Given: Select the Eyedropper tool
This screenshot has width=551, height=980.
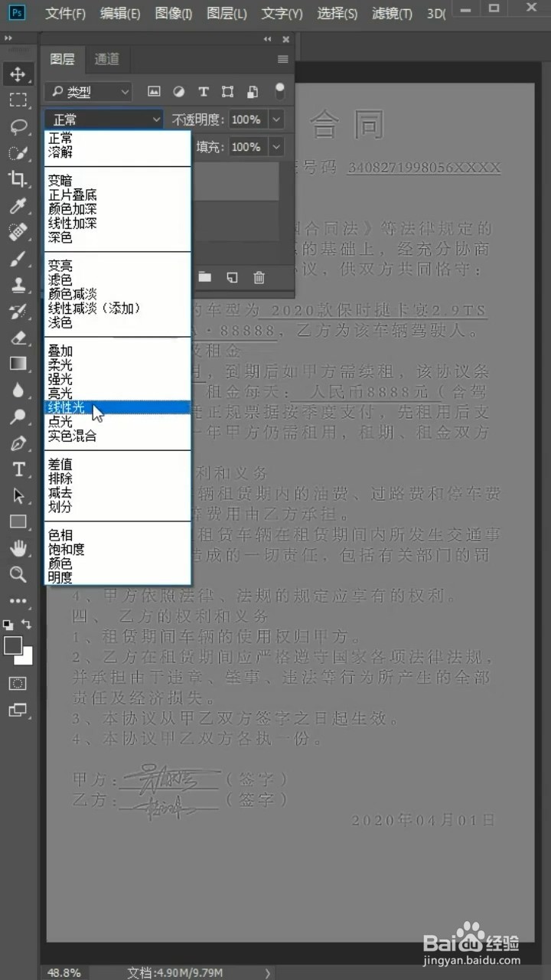Looking at the screenshot, I should pos(18,205).
